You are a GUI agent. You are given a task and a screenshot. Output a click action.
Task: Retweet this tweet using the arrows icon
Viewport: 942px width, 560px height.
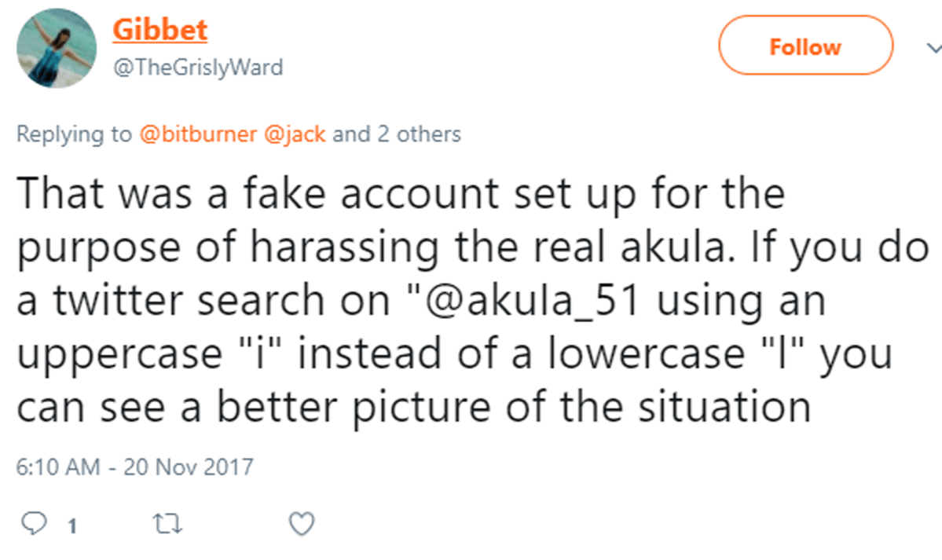tap(166, 523)
